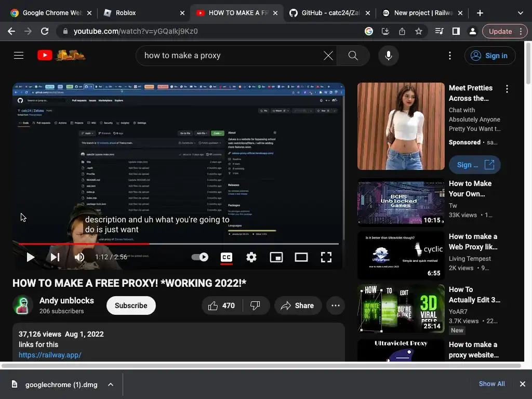This screenshot has height=399, width=532.
Task: Open the options menu for the sponsored ad
Action: click(507, 89)
